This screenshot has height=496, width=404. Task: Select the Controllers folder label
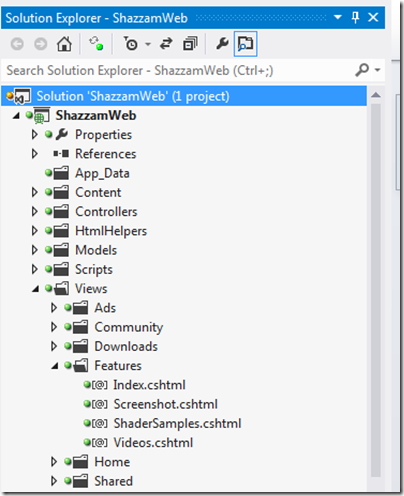click(x=106, y=212)
